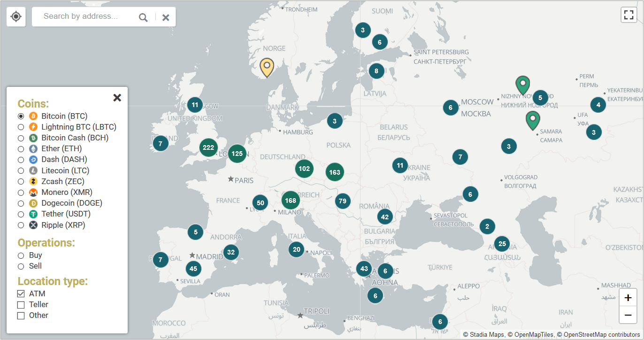644x340 pixels.
Task: Select the Bitcoin (BTC) radio button
Action: click(x=21, y=116)
